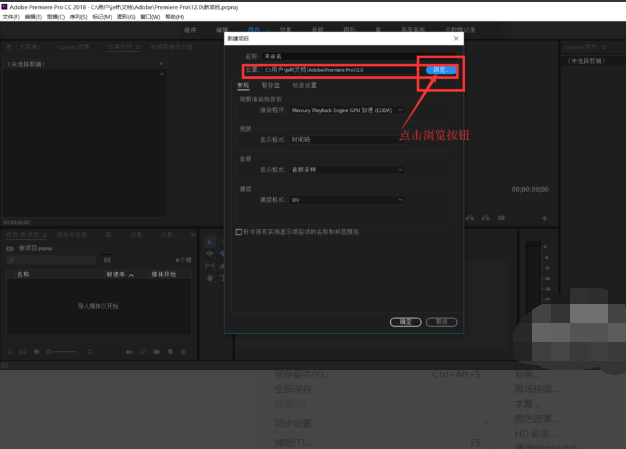The height and width of the screenshot is (449, 626).
Task: Switch Project panel to icon view
Action: click(37, 352)
